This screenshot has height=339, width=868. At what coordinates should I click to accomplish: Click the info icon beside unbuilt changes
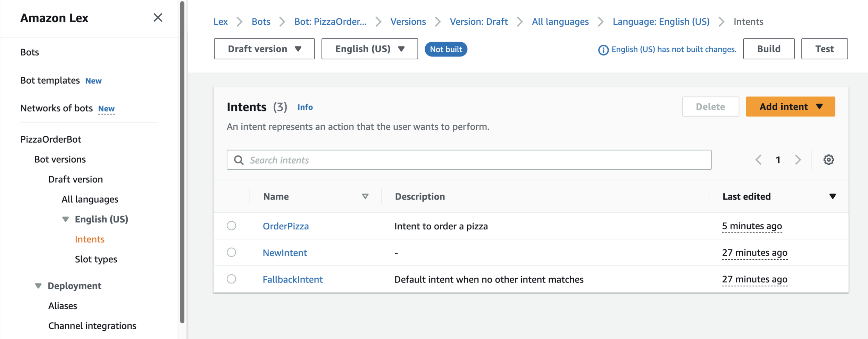603,50
